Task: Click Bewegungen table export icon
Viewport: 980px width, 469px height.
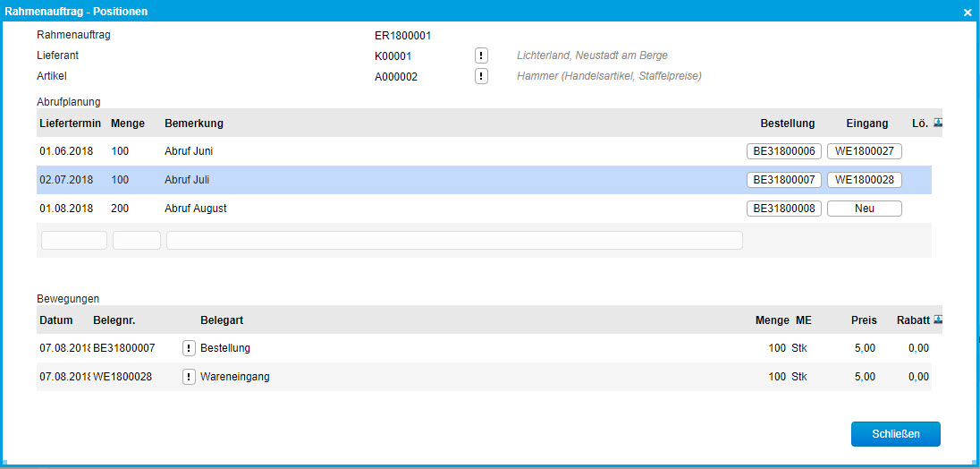Action: pyautogui.click(x=937, y=320)
